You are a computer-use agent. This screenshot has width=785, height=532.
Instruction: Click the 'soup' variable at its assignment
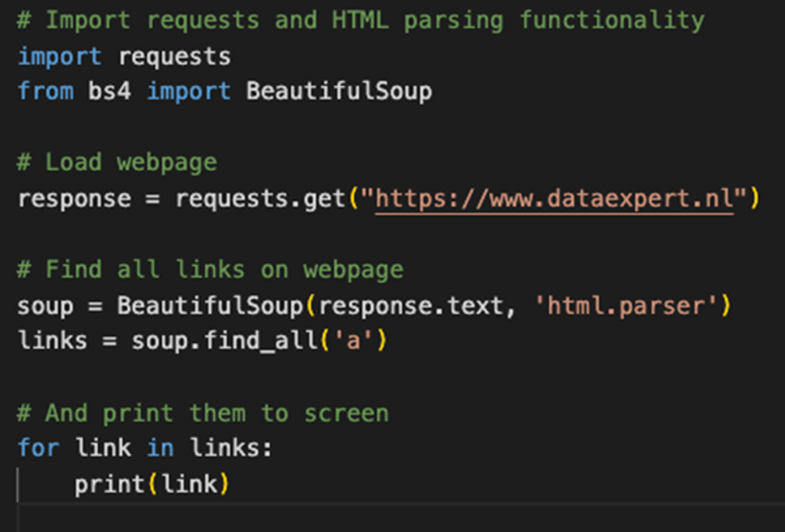[x=45, y=306]
